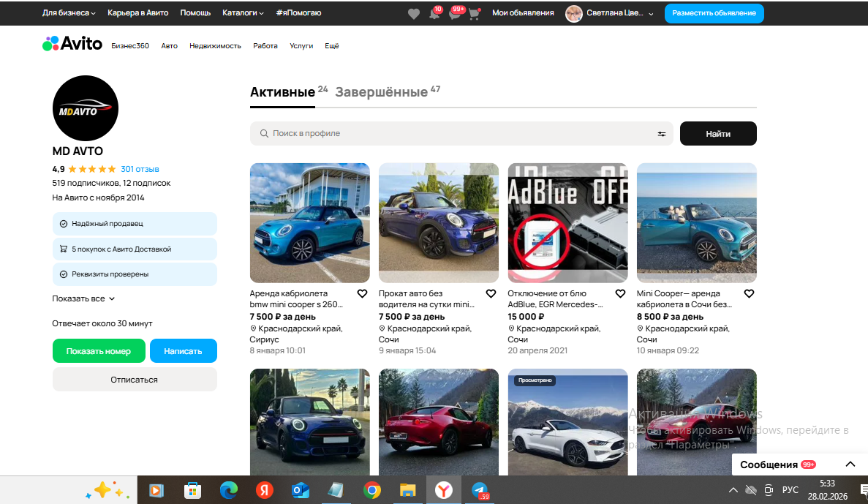Open shopping cart icon in top bar
Screen dimensions: 868x504
tap(475, 14)
